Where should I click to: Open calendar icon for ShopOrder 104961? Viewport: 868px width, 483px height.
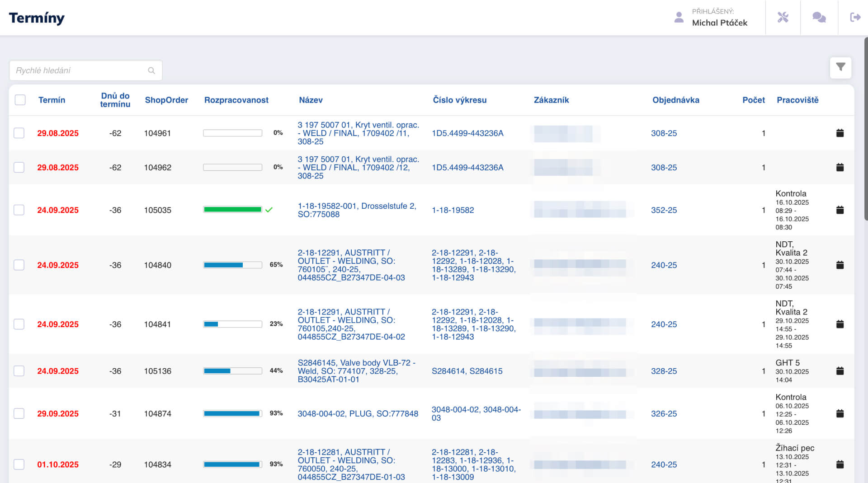[840, 133]
